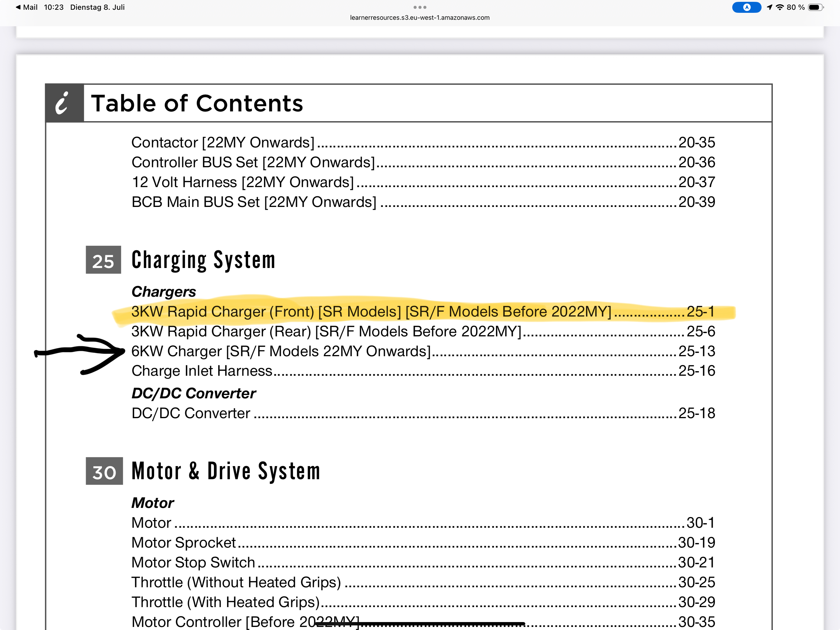Image resolution: width=840 pixels, height=630 pixels.
Task: Tap the home indicator bar at bottom
Action: tap(420, 624)
